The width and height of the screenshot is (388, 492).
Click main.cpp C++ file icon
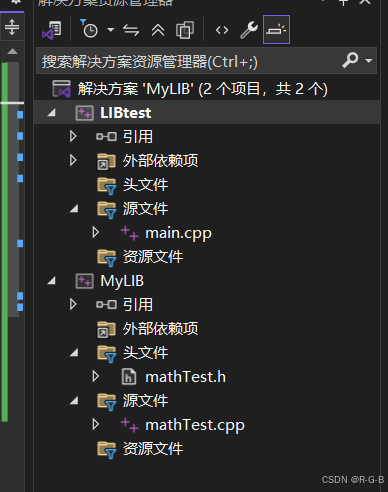coord(129,233)
